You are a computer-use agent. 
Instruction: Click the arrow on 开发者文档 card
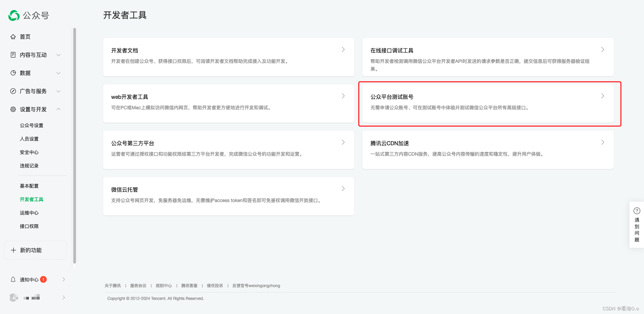tap(343, 49)
